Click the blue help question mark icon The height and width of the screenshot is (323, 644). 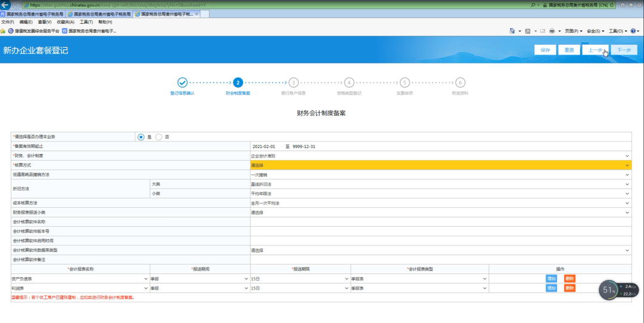point(633,31)
